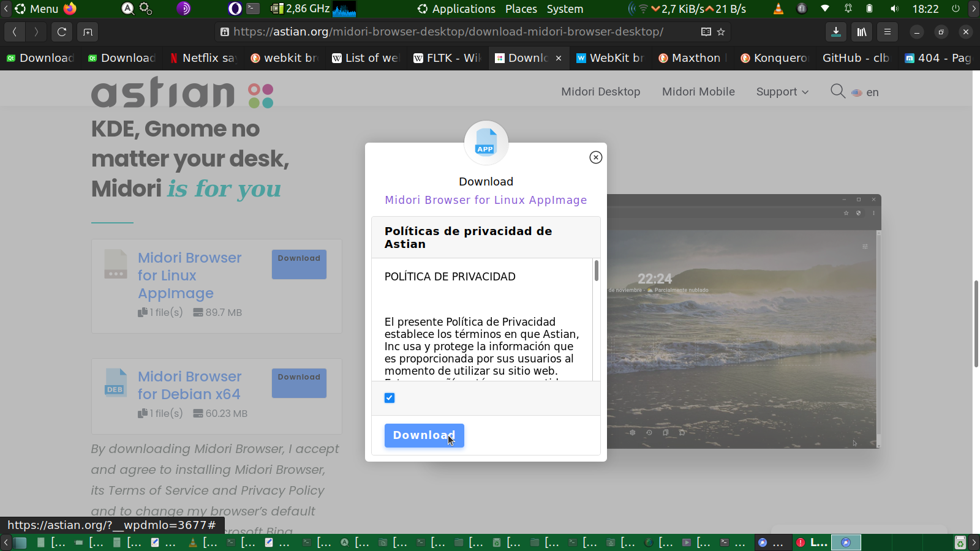
Task: Click the blue Download button in dialog
Action: pyautogui.click(x=424, y=435)
